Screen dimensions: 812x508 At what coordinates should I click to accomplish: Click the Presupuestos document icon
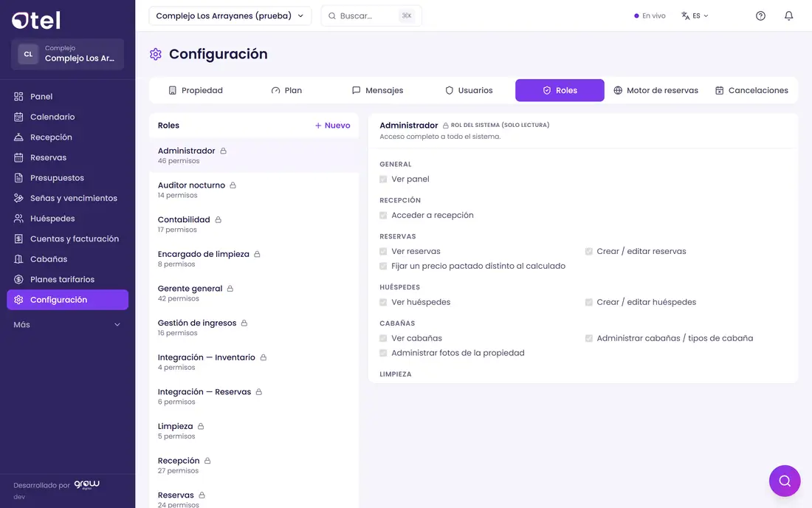tap(18, 178)
